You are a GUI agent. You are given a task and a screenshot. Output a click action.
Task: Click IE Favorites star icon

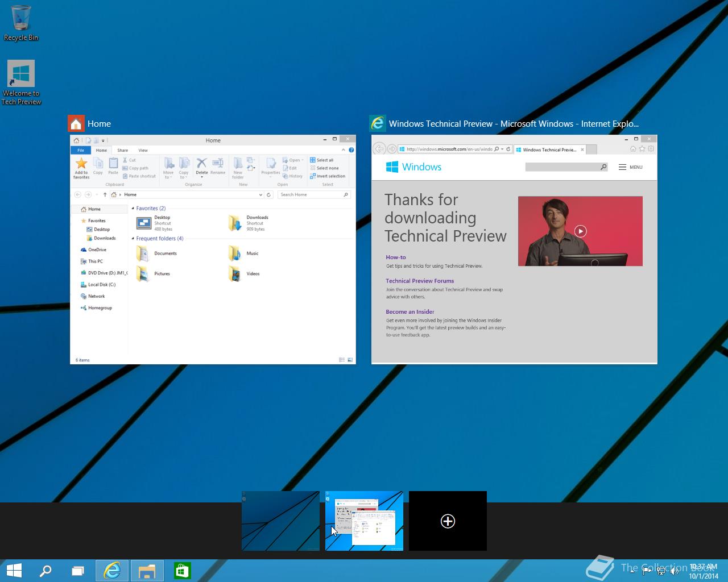click(x=642, y=149)
